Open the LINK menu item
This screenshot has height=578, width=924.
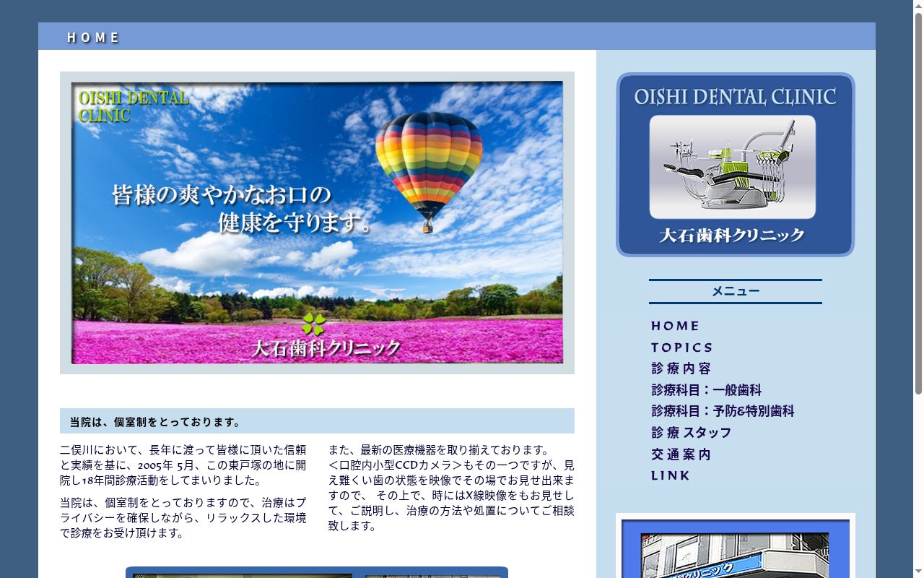[671, 475]
